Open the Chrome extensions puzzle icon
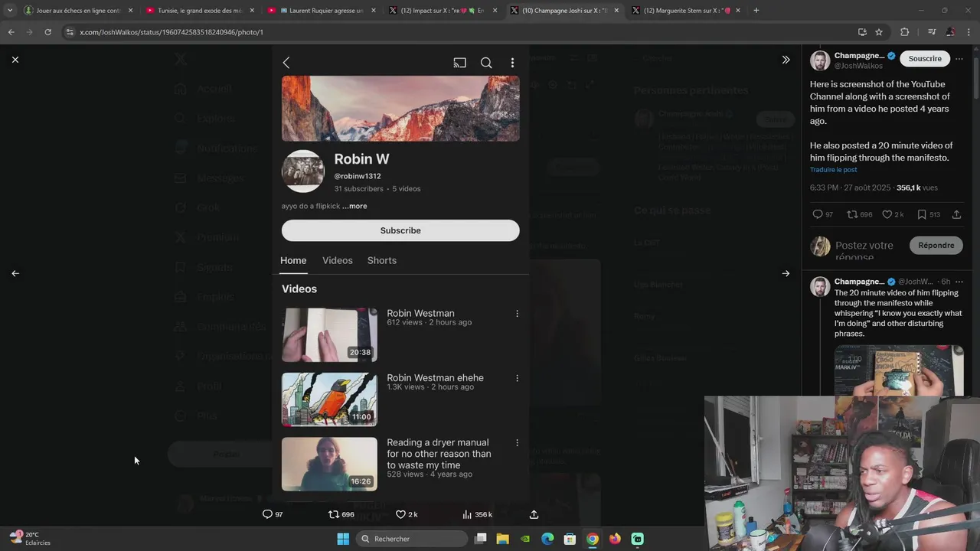This screenshot has width=980, height=551. point(904,32)
